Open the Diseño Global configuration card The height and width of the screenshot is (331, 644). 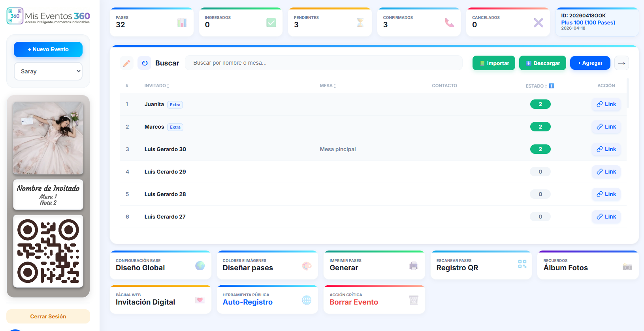click(x=160, y=265)
